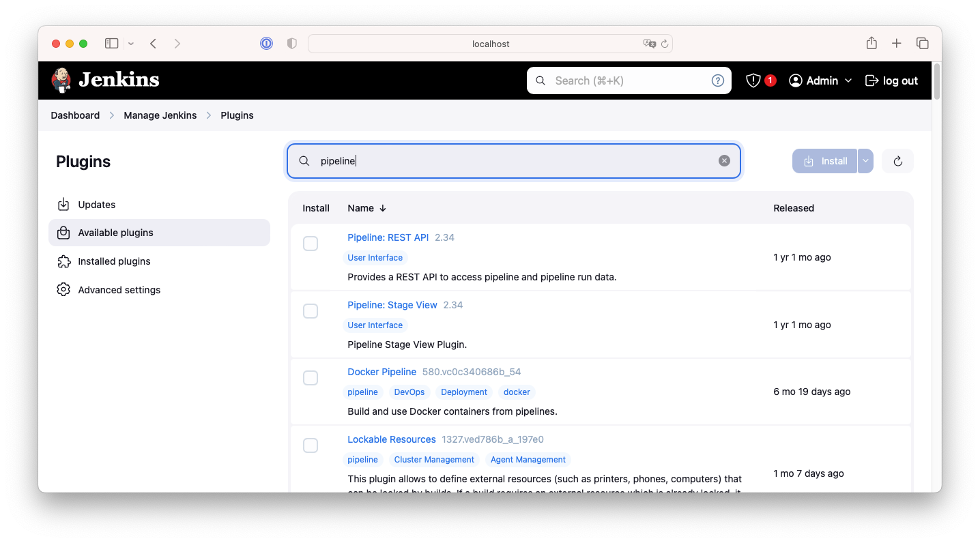This screenshot has height=543, width=980.
Task: Click the Advanced settings gear icon
Action: [x=63, y=290]
